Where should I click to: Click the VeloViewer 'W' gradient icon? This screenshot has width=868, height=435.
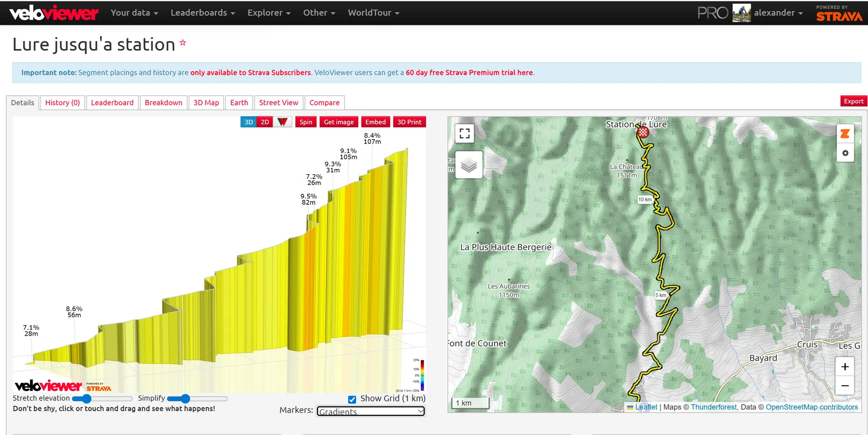click(283, 122)
